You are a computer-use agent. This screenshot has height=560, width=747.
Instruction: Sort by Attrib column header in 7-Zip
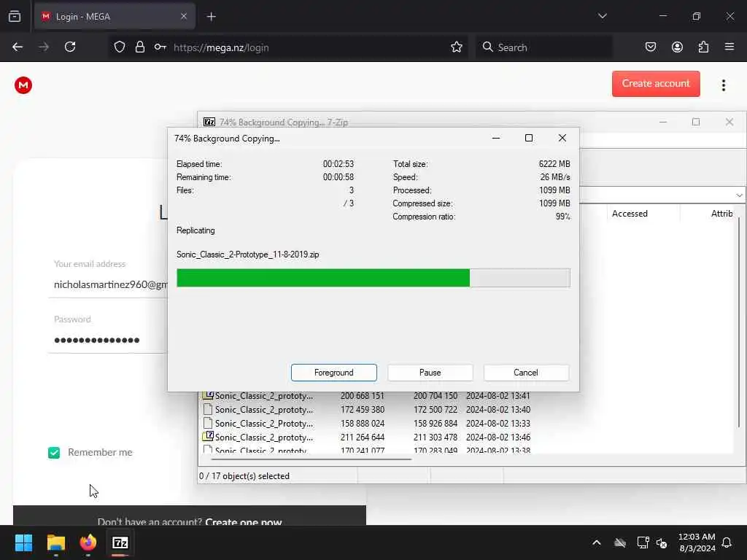[721, 214]
